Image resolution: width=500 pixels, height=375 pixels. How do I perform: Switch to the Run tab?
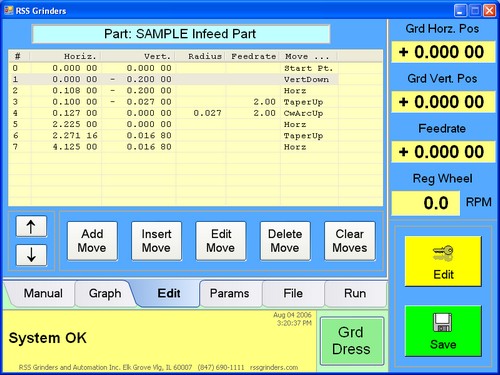[x=355, y=293]
